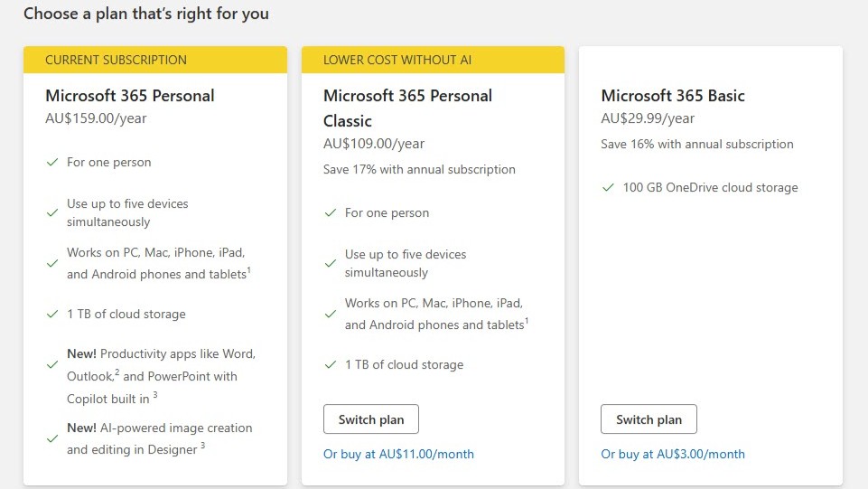The width and height of the screenshot is (868, 489).
Task: Click the checkmark beside the Copilot built in feature
Action: click(52, 364)
